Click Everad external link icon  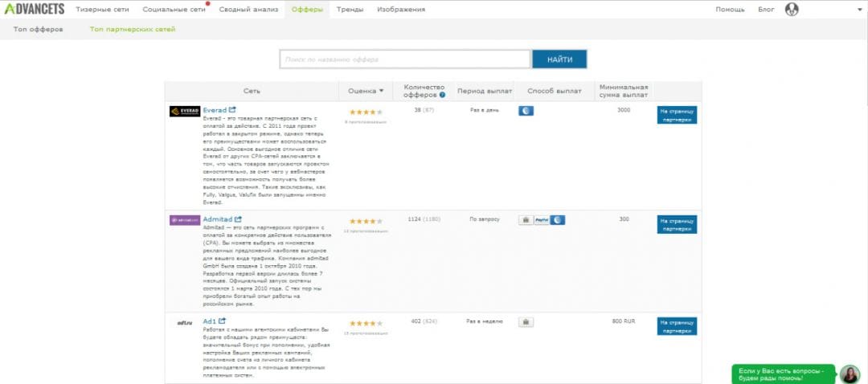pyautogui.click(x=232, y=109)
